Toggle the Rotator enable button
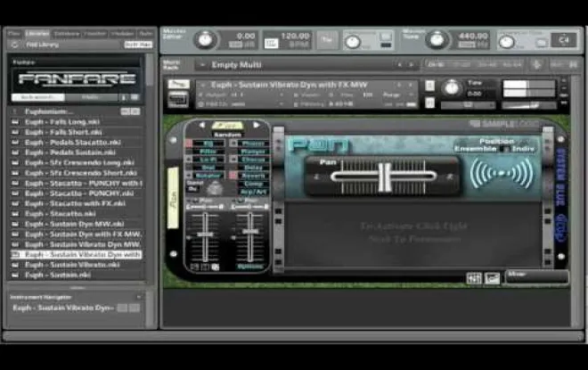The width and height of the screenshot is (588, 370). click(x=189, y=176)
